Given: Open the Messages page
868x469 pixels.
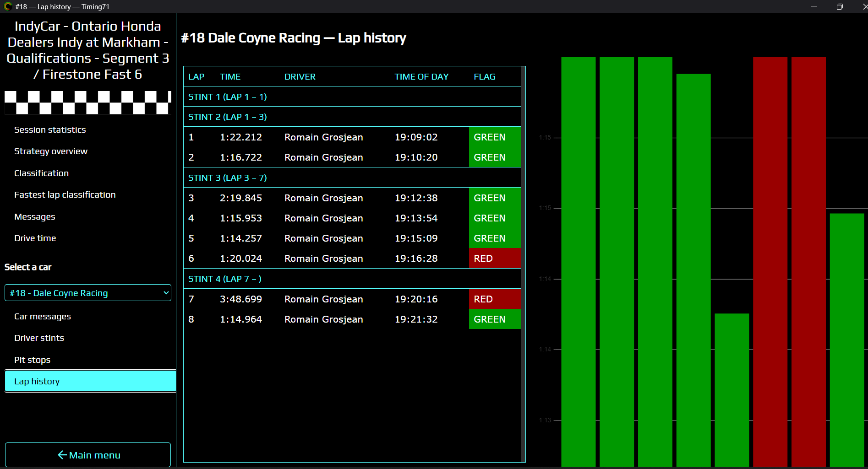Looking at the screenshot, I should pyautogui.click(x=35, y=216).
